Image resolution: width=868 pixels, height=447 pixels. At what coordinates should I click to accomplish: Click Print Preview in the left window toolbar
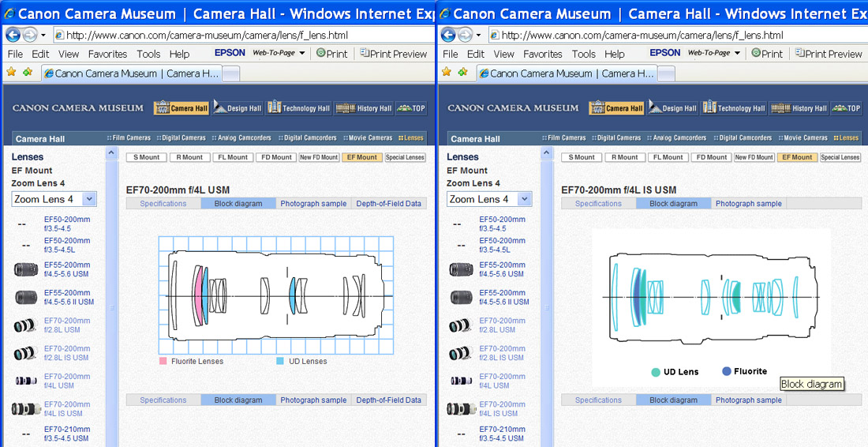394,54
